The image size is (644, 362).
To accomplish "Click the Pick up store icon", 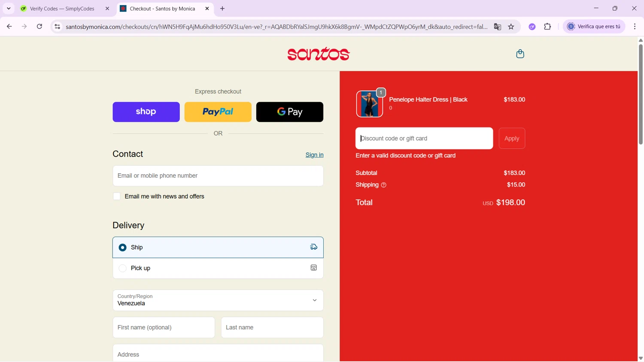I will [313, 268].
